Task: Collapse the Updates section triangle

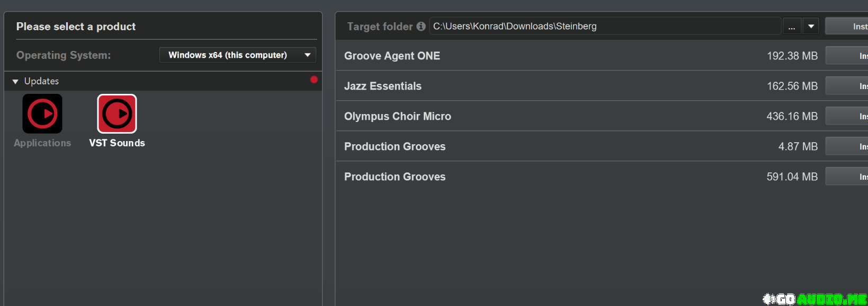Action: click(x=15, y=81)
